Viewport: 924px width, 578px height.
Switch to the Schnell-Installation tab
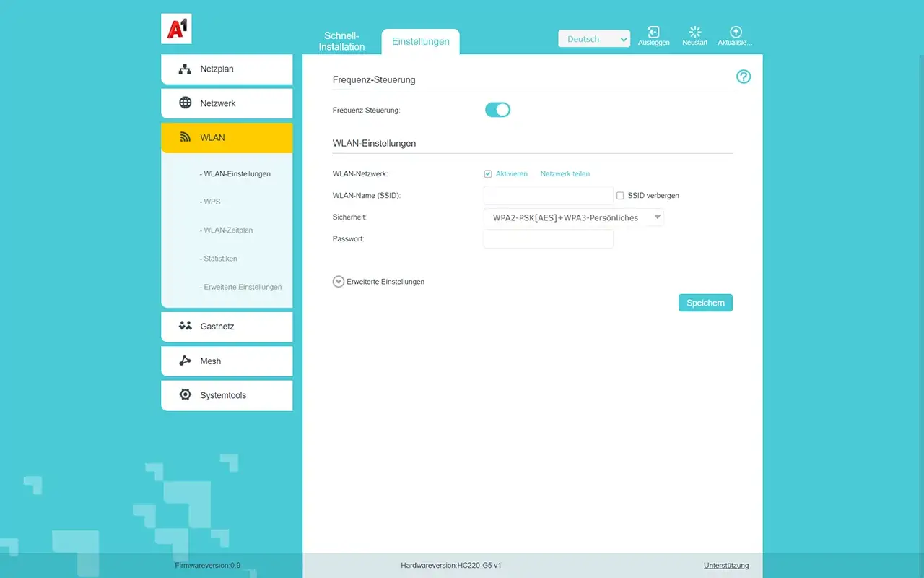341,41
